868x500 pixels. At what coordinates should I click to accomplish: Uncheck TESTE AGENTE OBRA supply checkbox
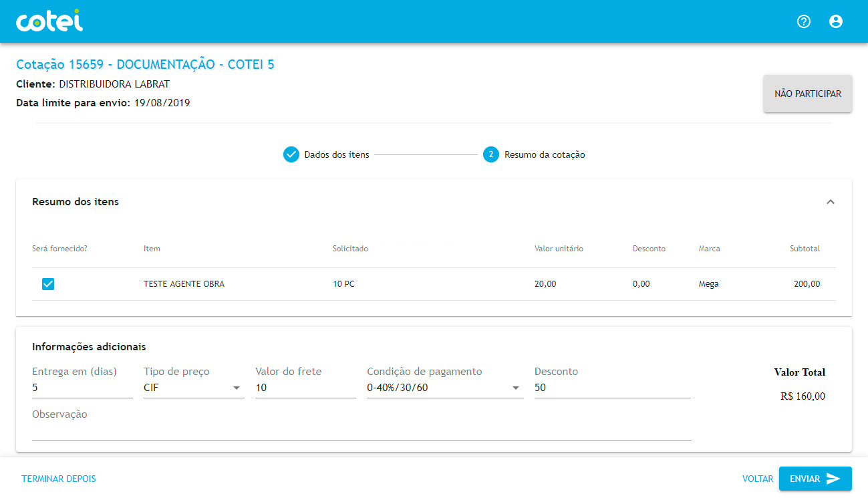point(48,284)
